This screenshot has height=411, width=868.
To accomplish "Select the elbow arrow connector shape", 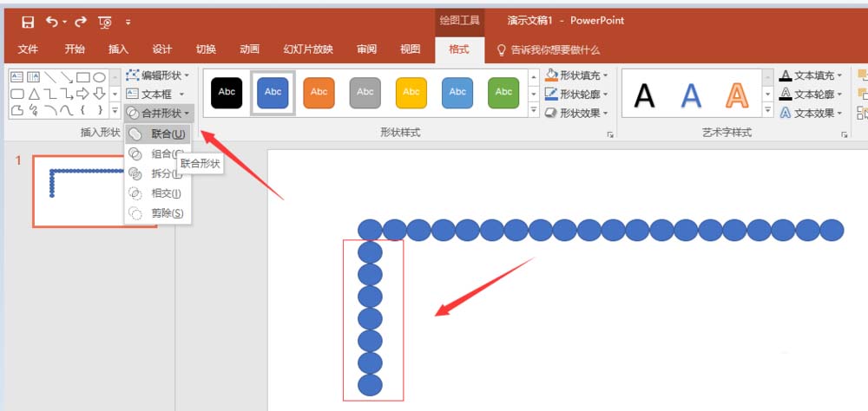I will (67, 94).
